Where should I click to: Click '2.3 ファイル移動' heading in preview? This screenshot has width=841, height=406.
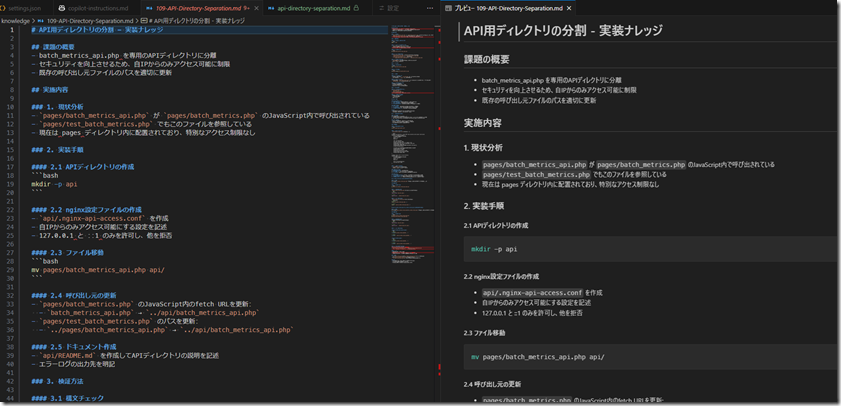click(484, 333)
